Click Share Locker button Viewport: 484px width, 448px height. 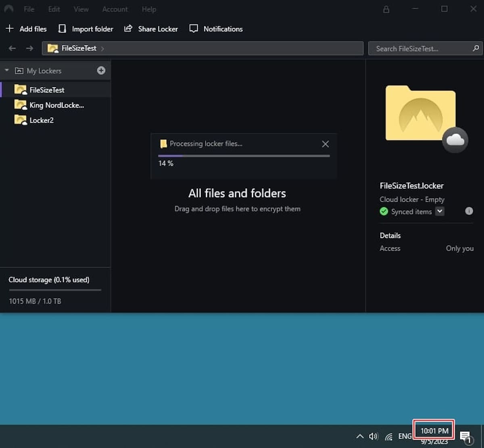pos(151,29)
